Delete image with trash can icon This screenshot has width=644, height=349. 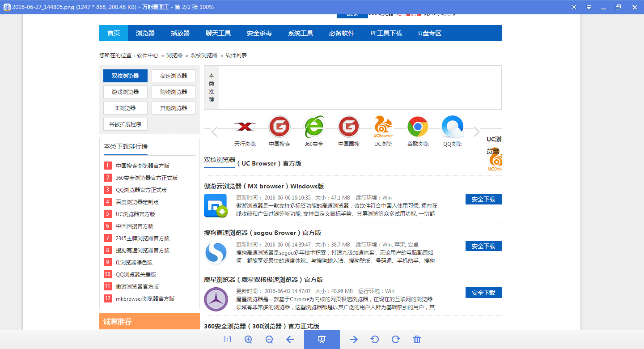(x=417, y=340)
